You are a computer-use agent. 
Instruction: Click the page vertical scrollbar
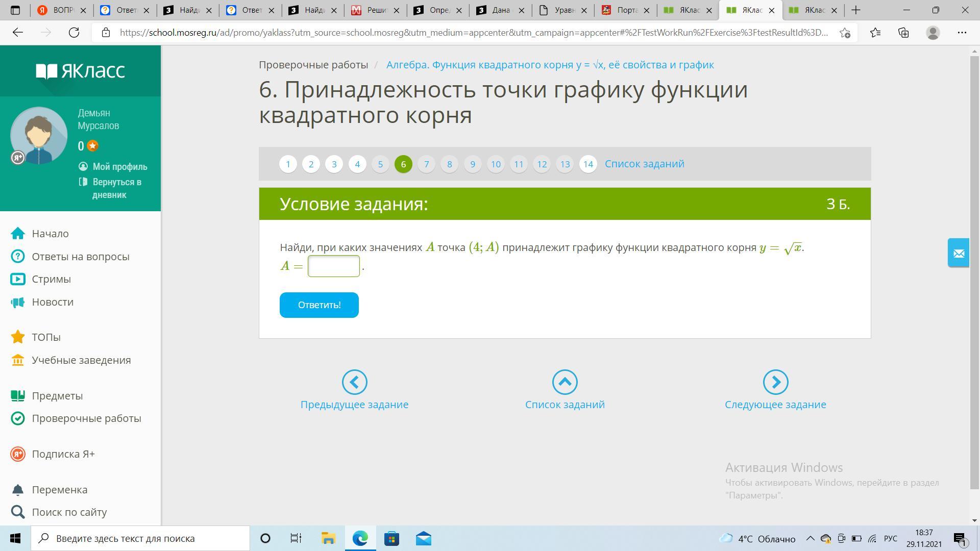(x=974, y=270)
